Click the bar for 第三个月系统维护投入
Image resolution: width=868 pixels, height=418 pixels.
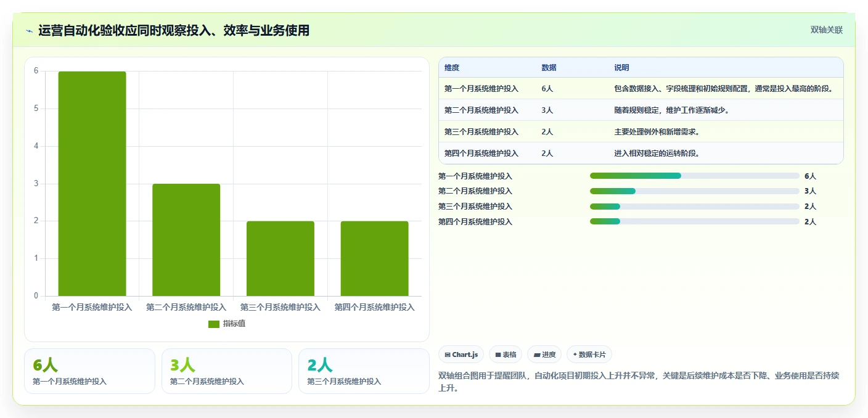[x=280, y=258]
